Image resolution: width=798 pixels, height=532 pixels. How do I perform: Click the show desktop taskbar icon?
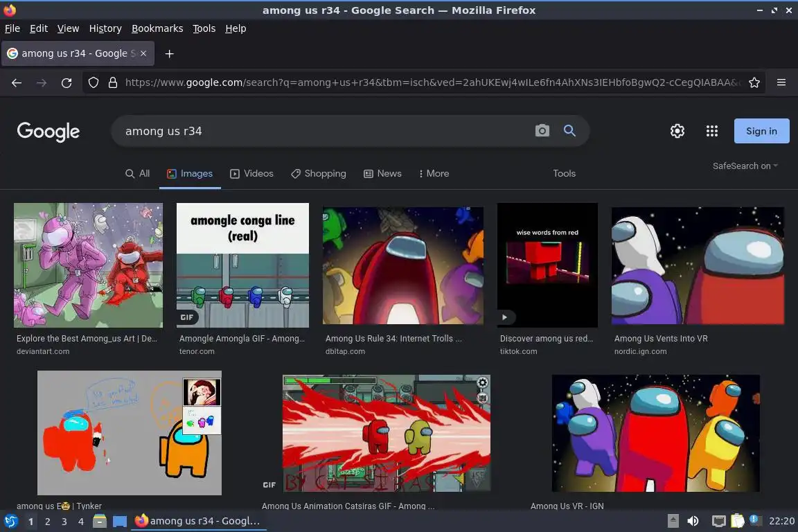(x=120, y=522)
